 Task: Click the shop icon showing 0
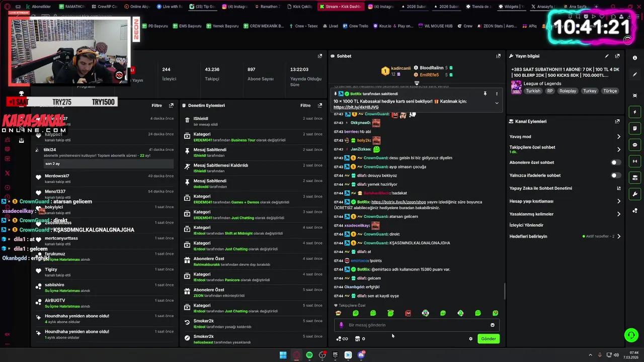pyautogui.click(x=360, y=339)
